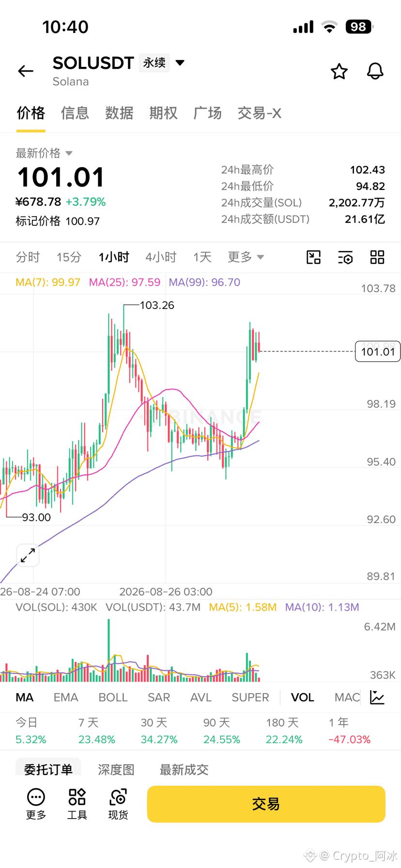Tap the Wi-Fi icon in status bar
Image resolution: width=401 pixels, height=868 pixels.
(x=329, y=27)
